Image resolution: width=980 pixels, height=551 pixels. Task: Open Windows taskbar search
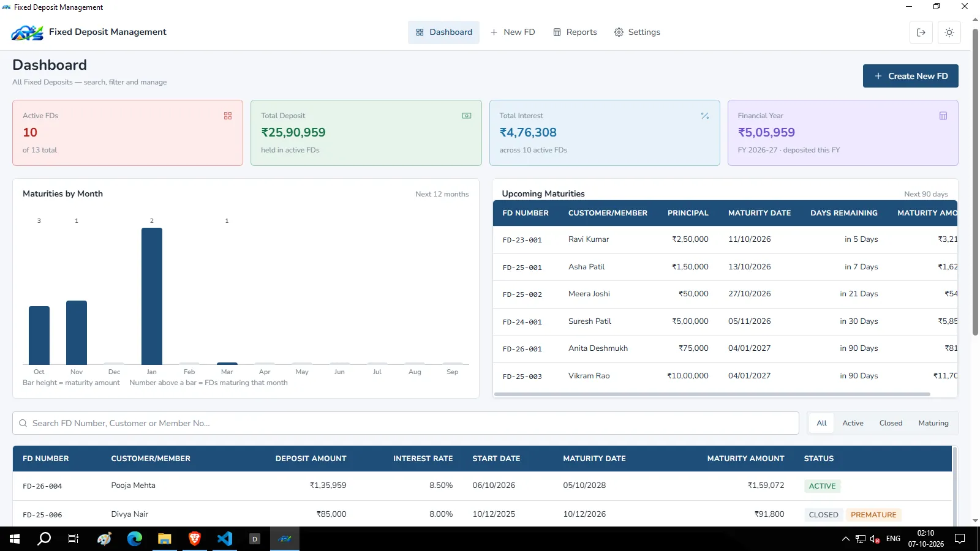point(44,539)
